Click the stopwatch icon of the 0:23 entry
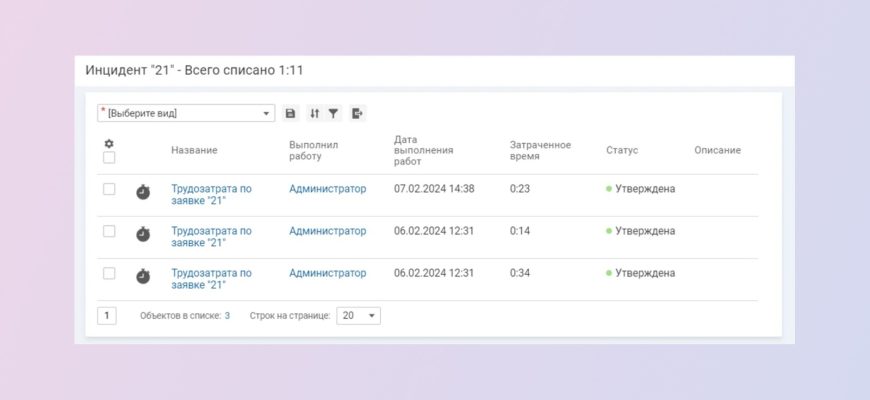 click(143, 192)
